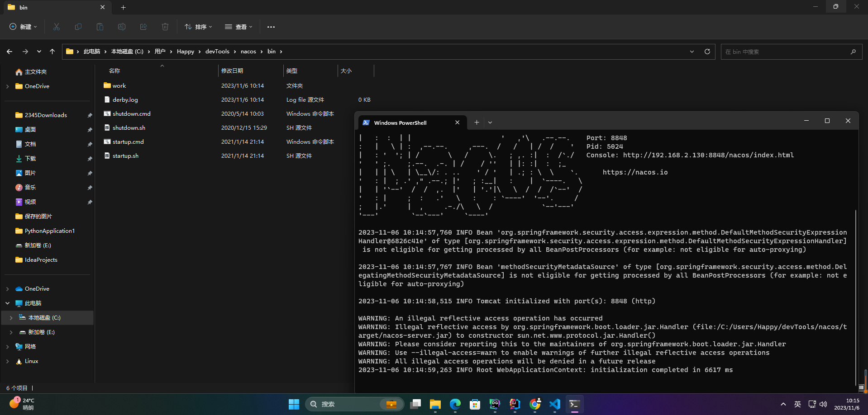Click the Windows Start button
Image resolution: width=868 pixels, height=415 pixels.
click(294, 404)
